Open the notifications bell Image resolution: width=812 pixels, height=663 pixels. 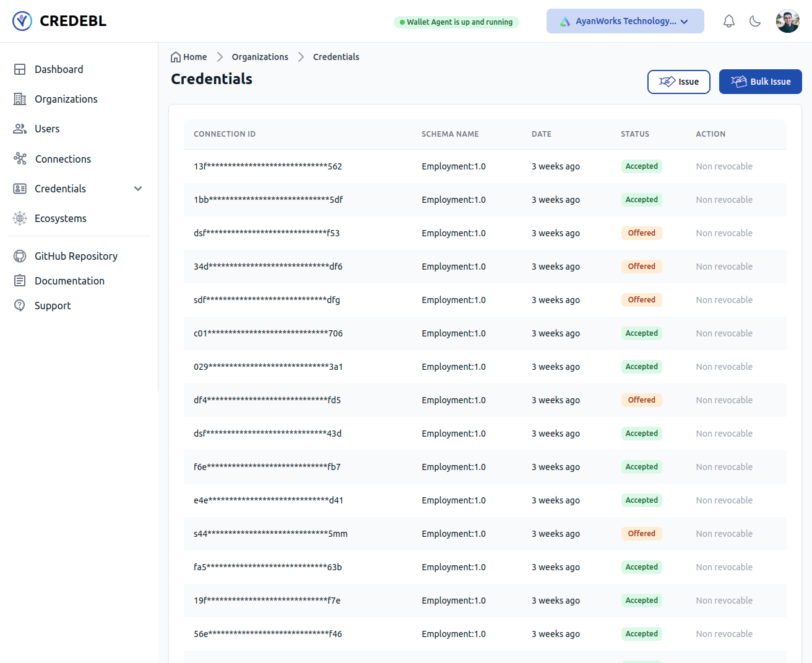tap(729, 21)
